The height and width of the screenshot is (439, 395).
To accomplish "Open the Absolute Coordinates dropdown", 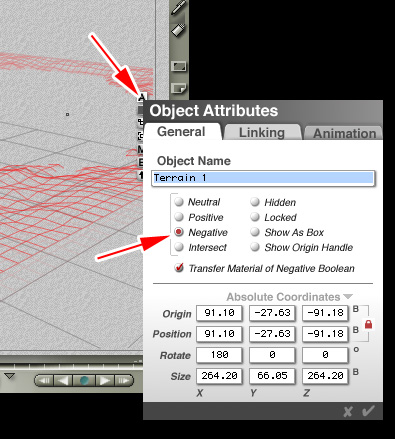I will pos(289,297).
